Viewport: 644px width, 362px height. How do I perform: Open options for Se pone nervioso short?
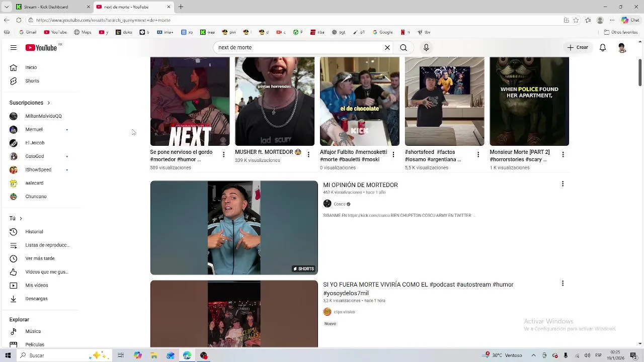(x=223, y=155)
